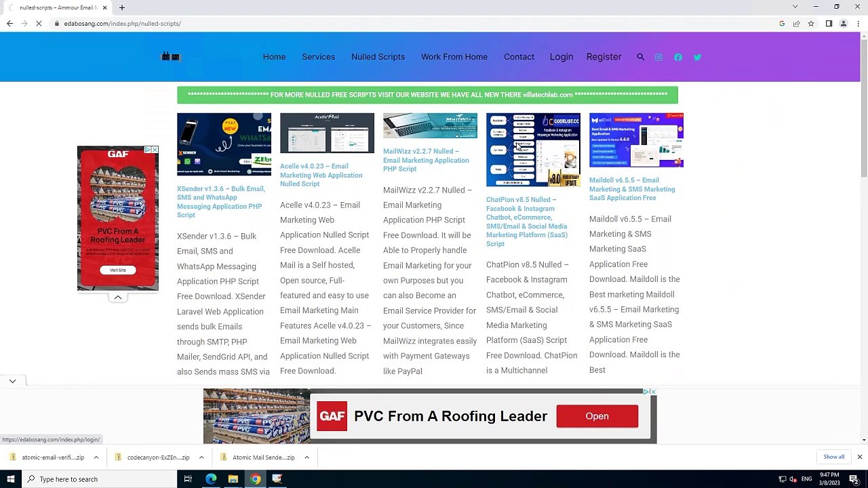Viewport: 868px width, 488px height.
Task: Click the MailWizz post thumbnail
Action: pos(430,126)
